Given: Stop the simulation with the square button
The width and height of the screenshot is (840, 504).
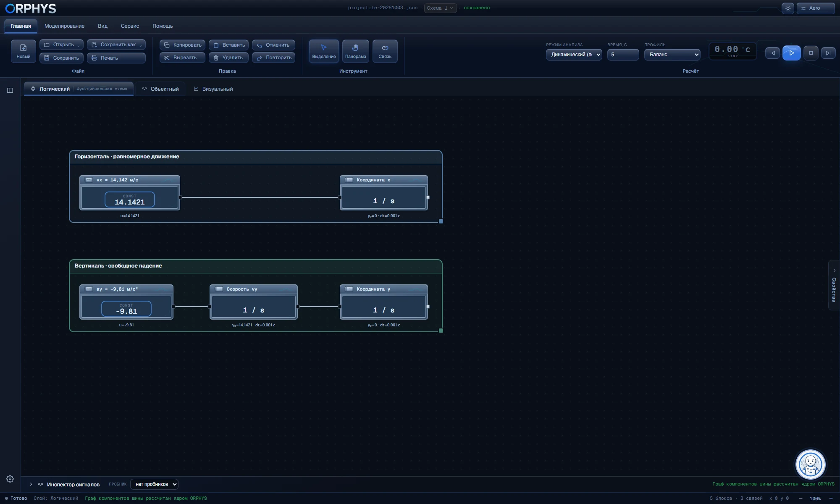Looking at the screenshot, I should 811,53.
